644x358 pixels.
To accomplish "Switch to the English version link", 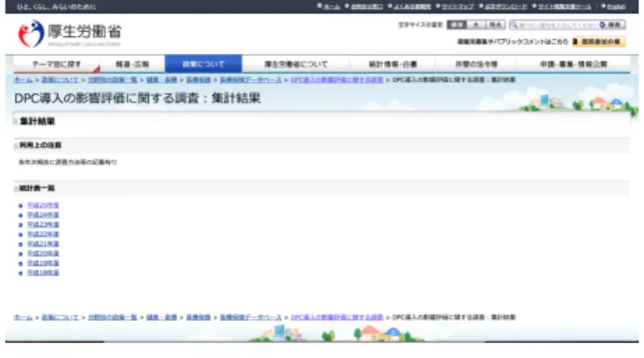I will [x=616, y=7].
